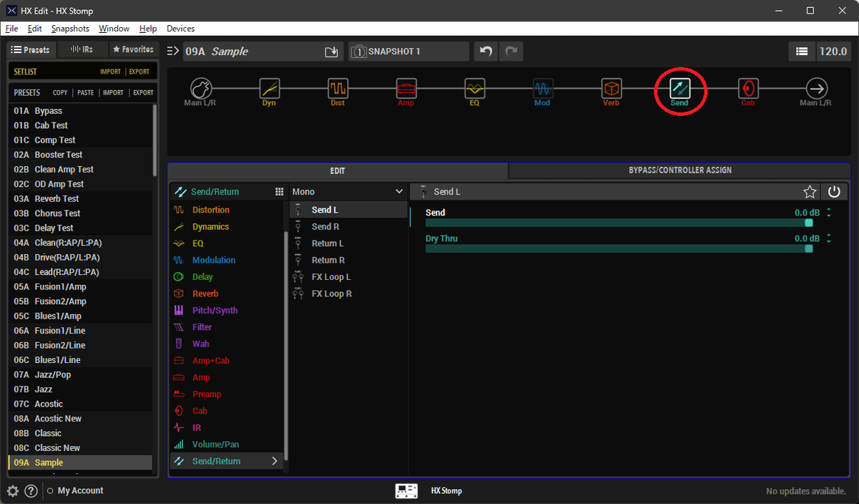859x504 pixels.
Task: Switch to the Favorites tab
Action: pos(133,49)
